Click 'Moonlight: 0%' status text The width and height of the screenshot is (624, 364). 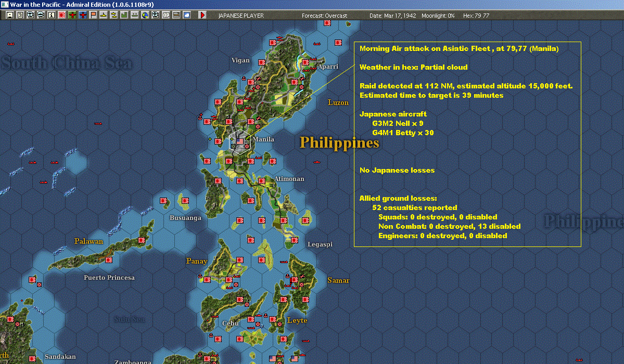(438, 16)
